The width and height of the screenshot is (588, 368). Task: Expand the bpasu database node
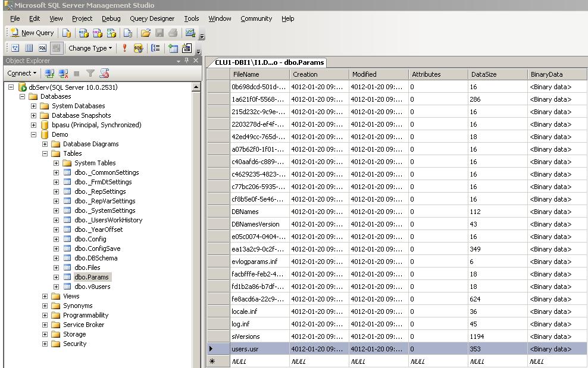34,125
